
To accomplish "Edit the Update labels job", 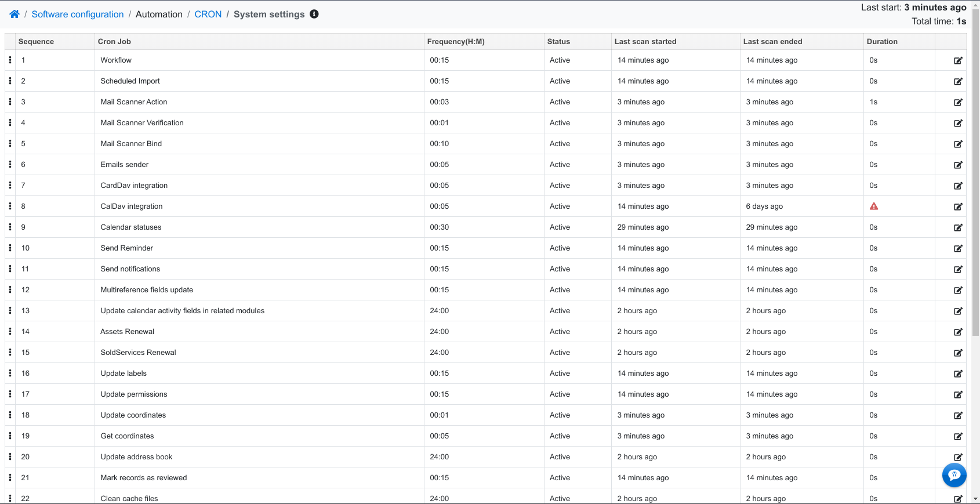I will (x=958, y=374).
